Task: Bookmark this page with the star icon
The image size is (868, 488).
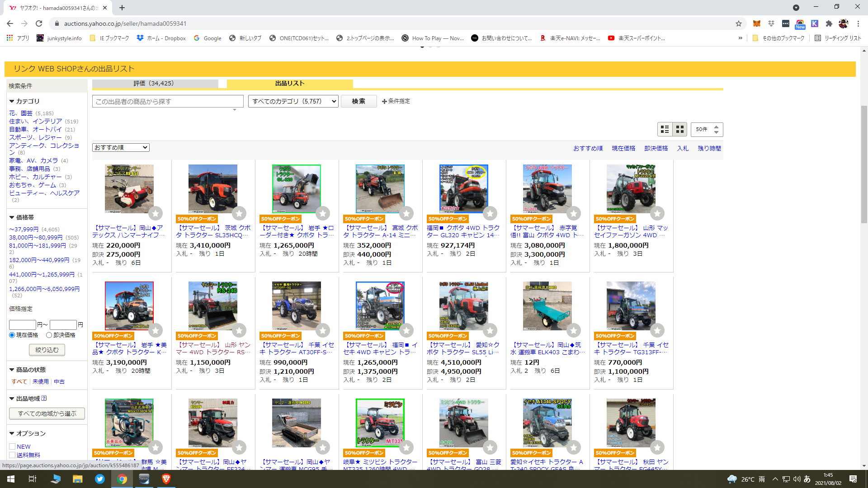Action: [739, 23]
